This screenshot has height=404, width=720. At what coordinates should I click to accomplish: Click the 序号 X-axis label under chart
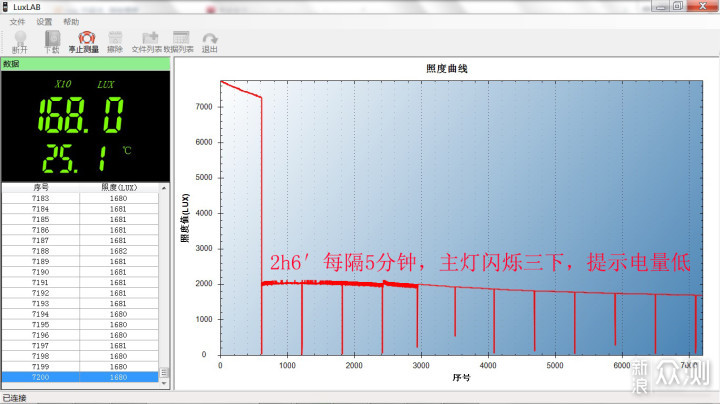461,377
